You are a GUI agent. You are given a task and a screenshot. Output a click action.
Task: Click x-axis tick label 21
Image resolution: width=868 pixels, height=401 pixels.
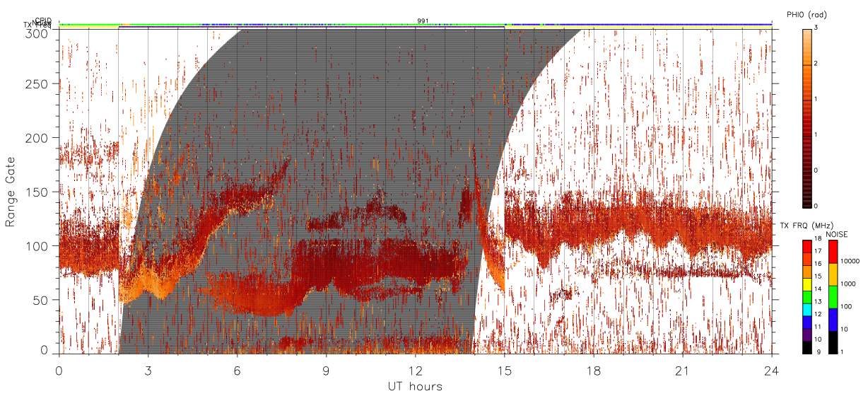tap(682, 371)
